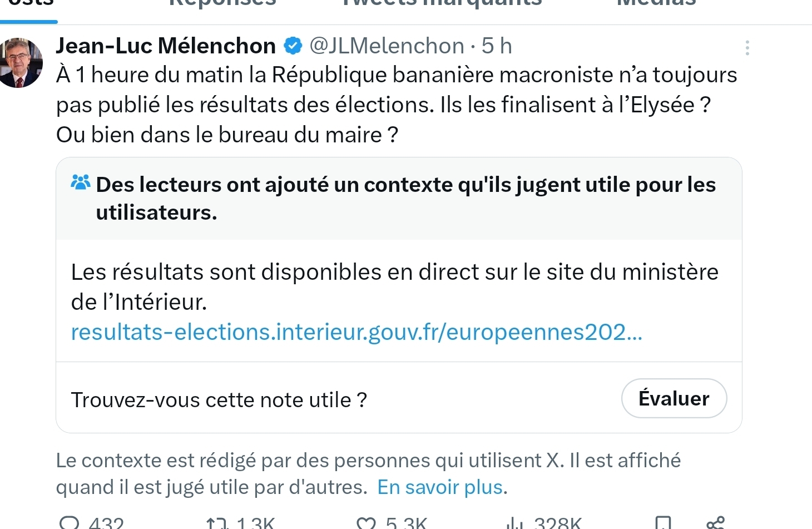Open Jean-Luc Mélenchon's profile picture
Screen dimensions: 812x529
(x=21, y=62)
